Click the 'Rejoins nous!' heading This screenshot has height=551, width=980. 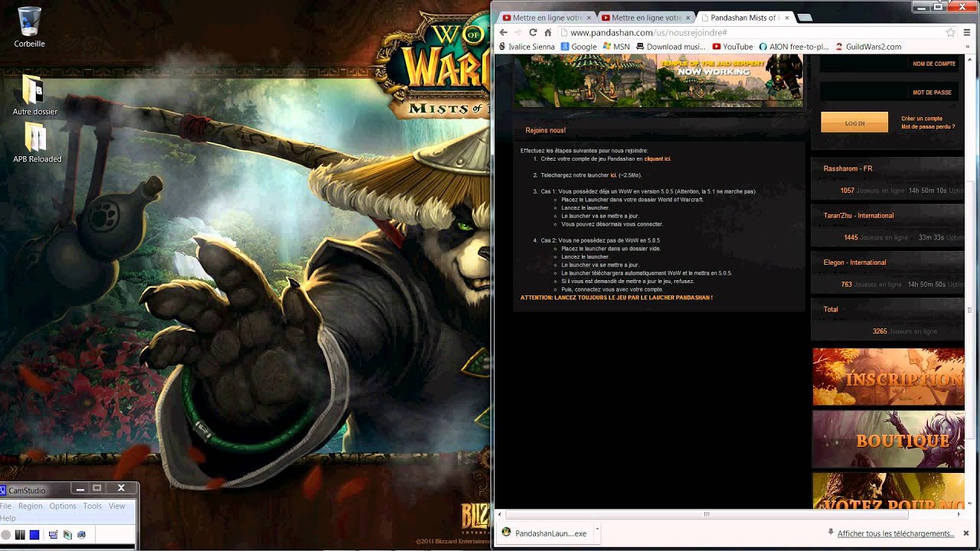tap(545, 130)
